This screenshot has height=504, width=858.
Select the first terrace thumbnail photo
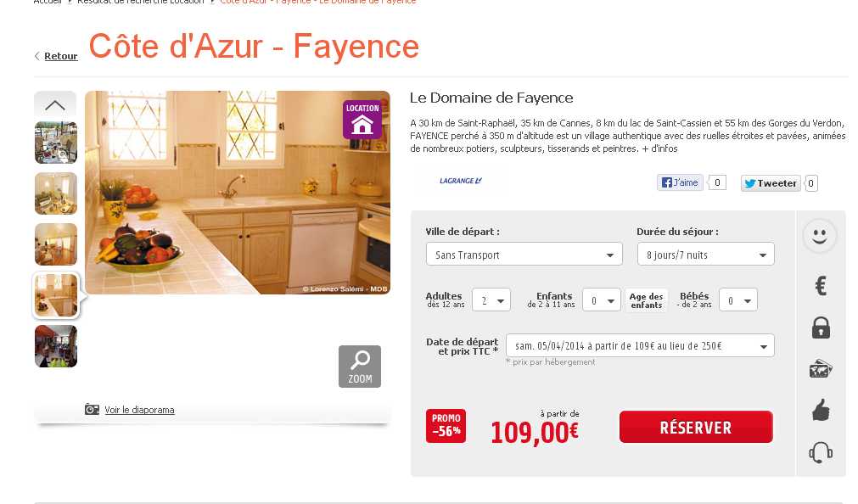(56, 143)
